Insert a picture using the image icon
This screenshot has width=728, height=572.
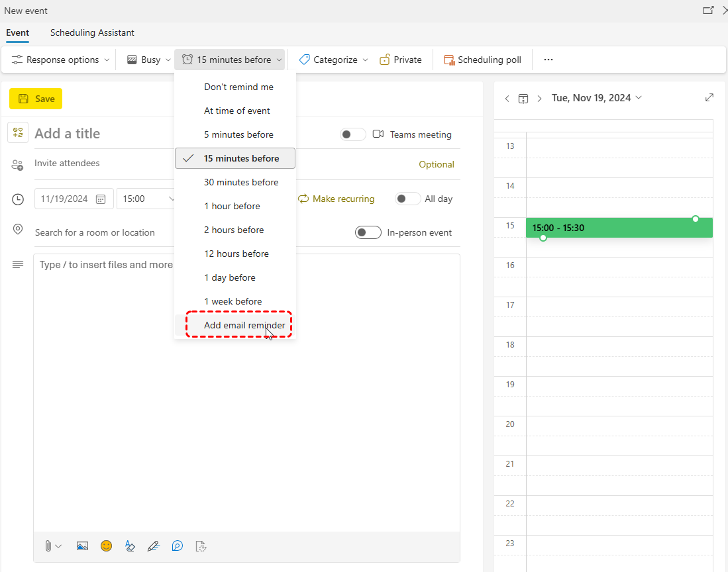click(82, 546)
